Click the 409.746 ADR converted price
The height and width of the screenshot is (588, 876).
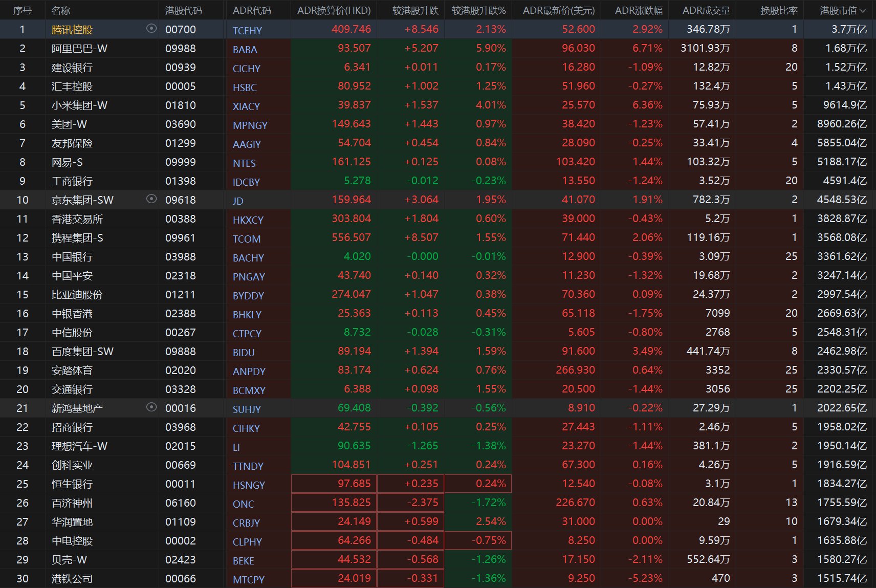(x=351, y=29)
